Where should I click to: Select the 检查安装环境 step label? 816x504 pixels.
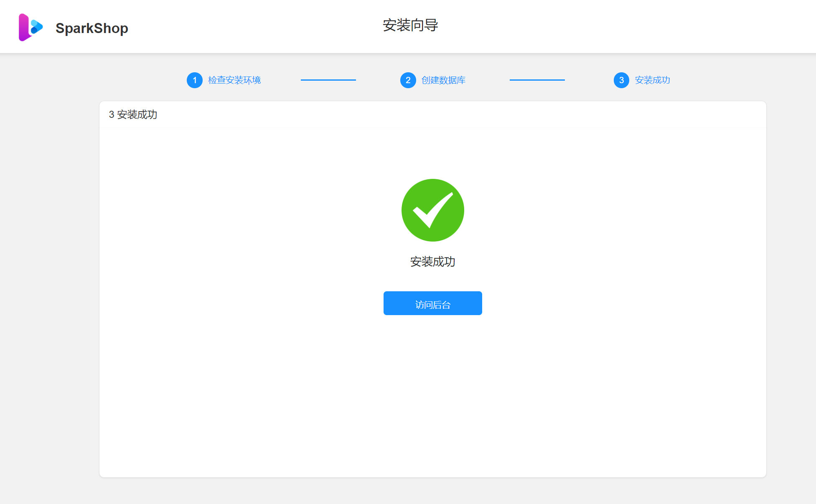click(234, 80)
